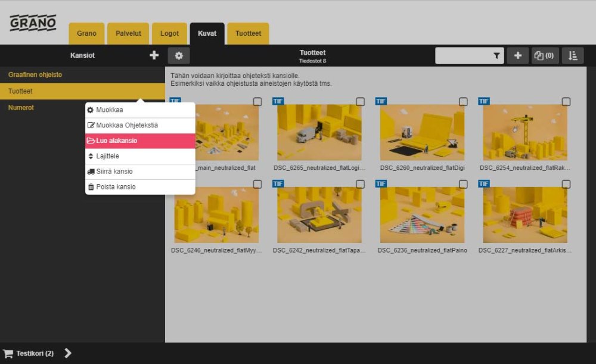The width and height of the screenshot is (596, 364).
Task: Choose Luo alakansio menu entry
Action: (140, 141)
